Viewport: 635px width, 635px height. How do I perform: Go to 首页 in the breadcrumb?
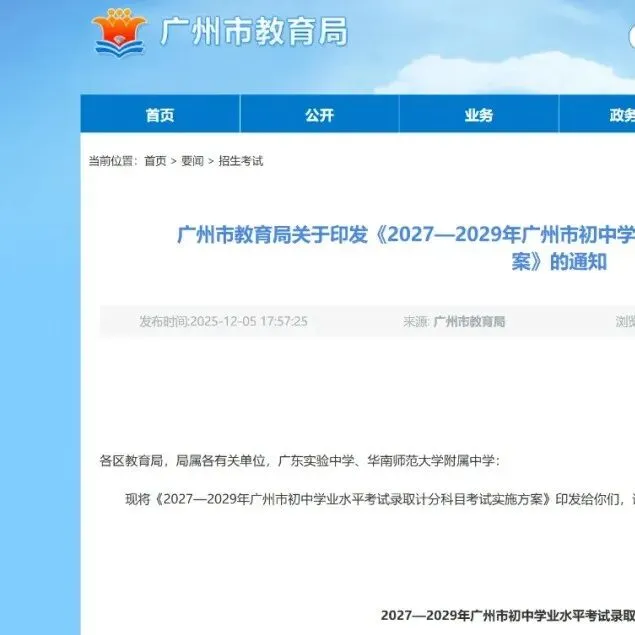(156, 161)
